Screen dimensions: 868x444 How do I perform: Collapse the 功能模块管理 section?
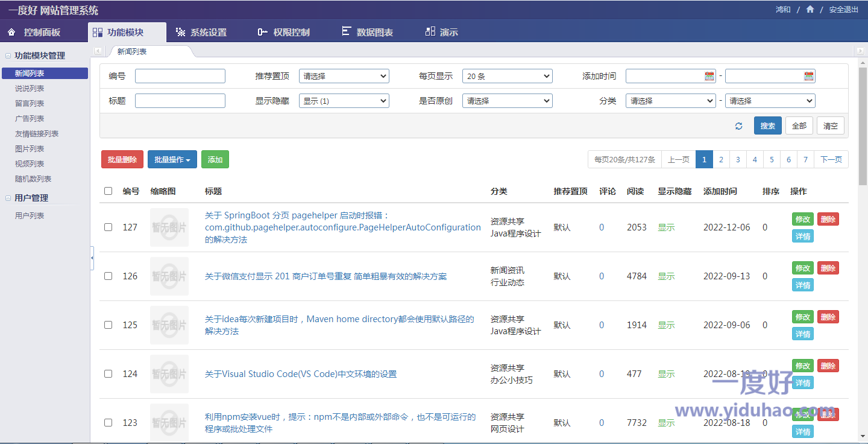point(8,55)
